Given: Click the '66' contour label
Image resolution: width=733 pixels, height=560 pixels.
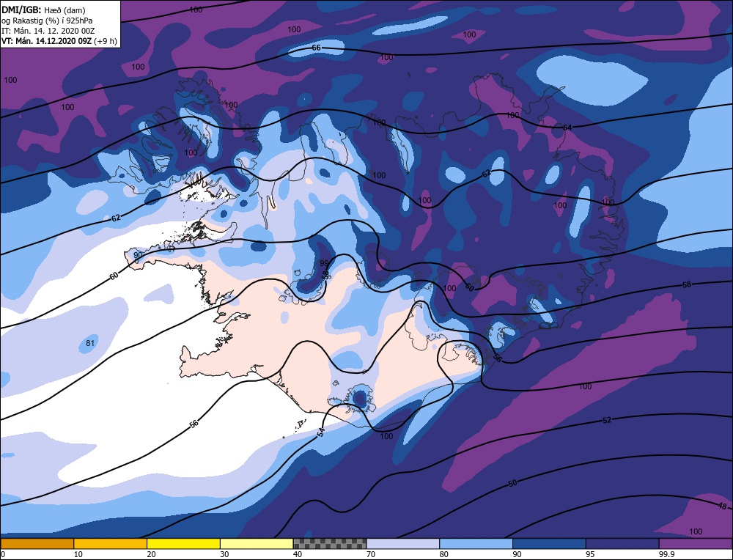Looking at the screenshot, I should coord(317,48).
